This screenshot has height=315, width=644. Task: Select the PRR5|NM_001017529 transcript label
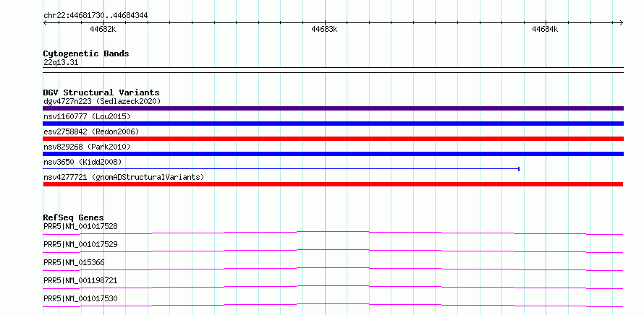point(80,244)
